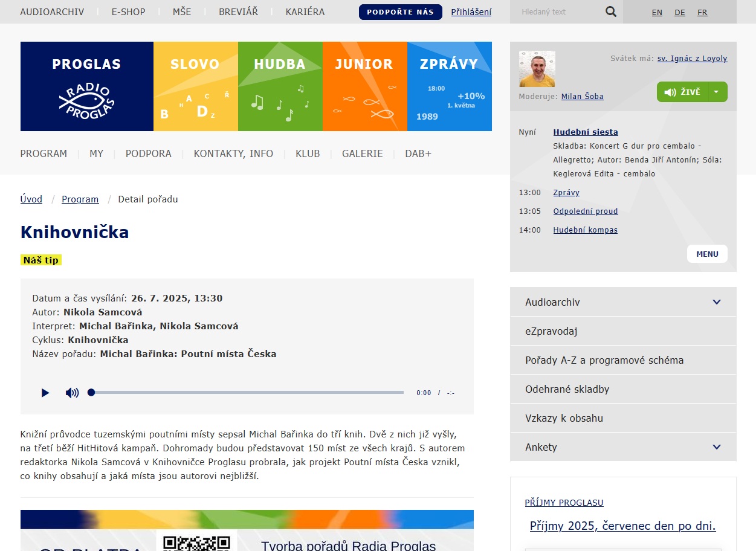The height and width of the screenshot is (551, 756).
Task: Open the SLOVO section tile
Action: 196,86
